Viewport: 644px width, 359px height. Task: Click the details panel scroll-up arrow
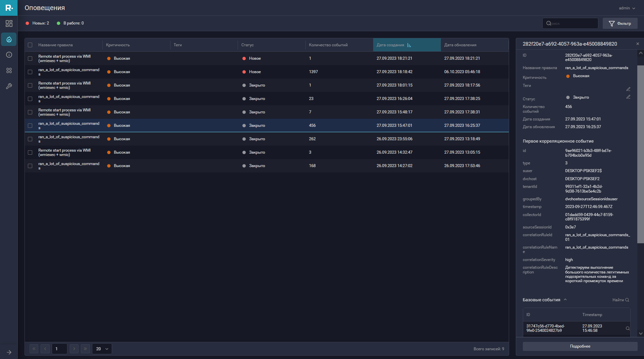(x=641, y=53)
